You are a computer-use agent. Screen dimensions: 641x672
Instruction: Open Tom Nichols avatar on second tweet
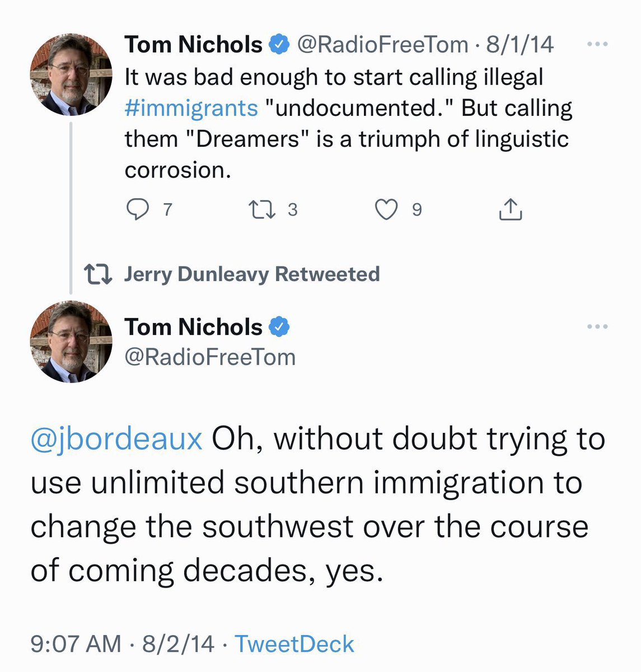tap(71, 342)
